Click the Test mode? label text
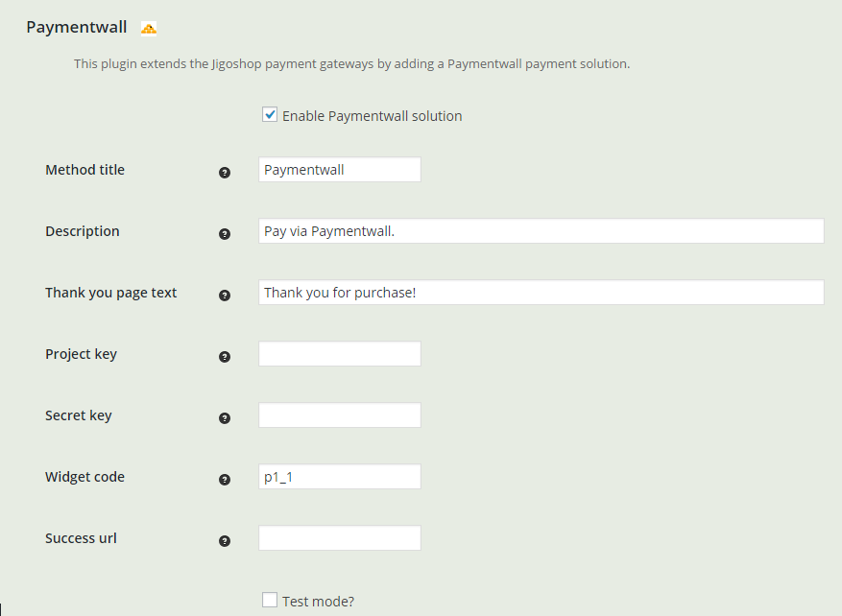Viewport: 842px width, 616px height. point(319,602)
